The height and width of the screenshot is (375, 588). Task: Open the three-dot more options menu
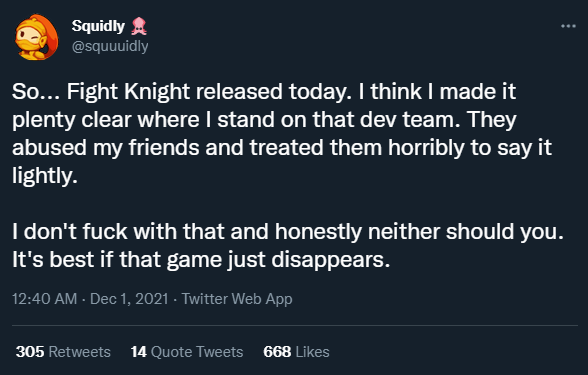click(568, 26)
